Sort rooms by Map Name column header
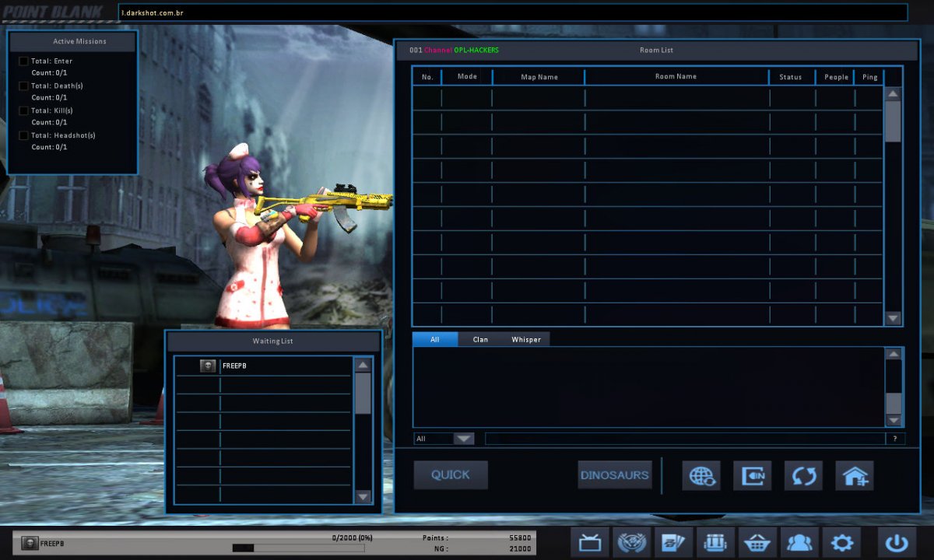 (539, 77)
